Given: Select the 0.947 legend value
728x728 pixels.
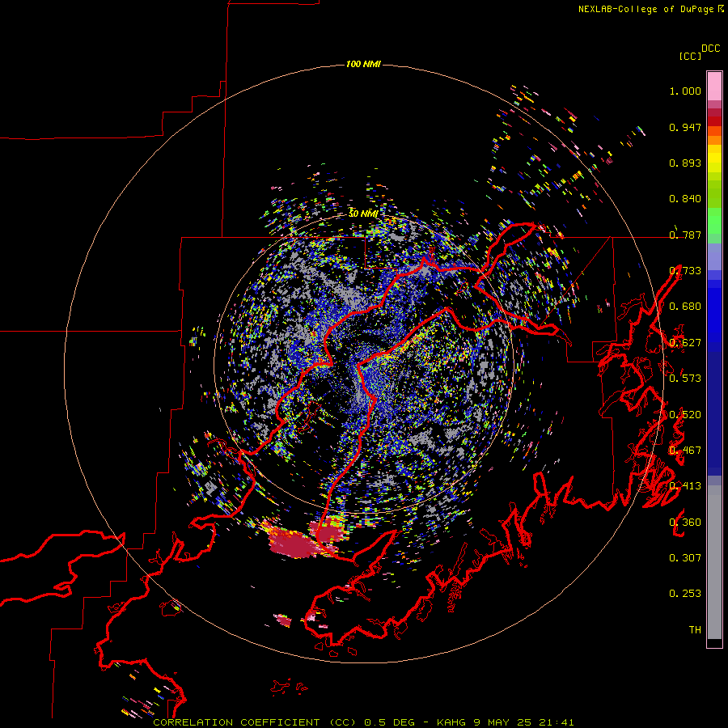Looking at the screenshot, I should pos(685,127).
